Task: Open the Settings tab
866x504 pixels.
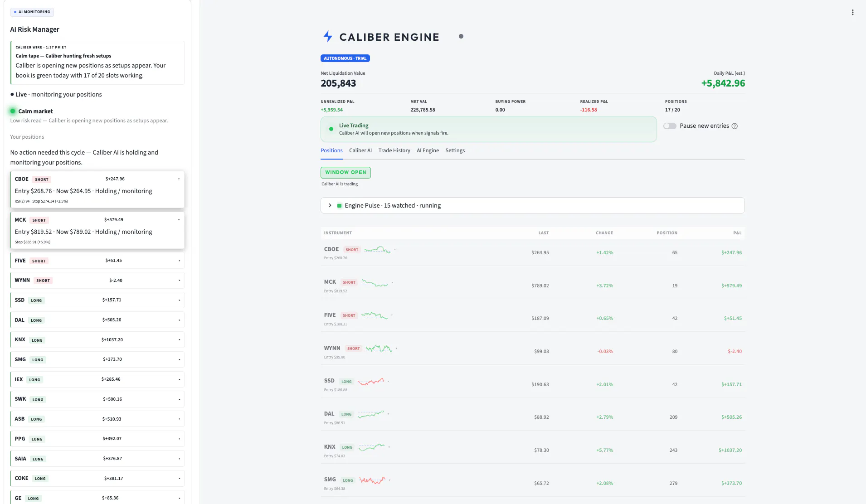Action: pos(455,150)
